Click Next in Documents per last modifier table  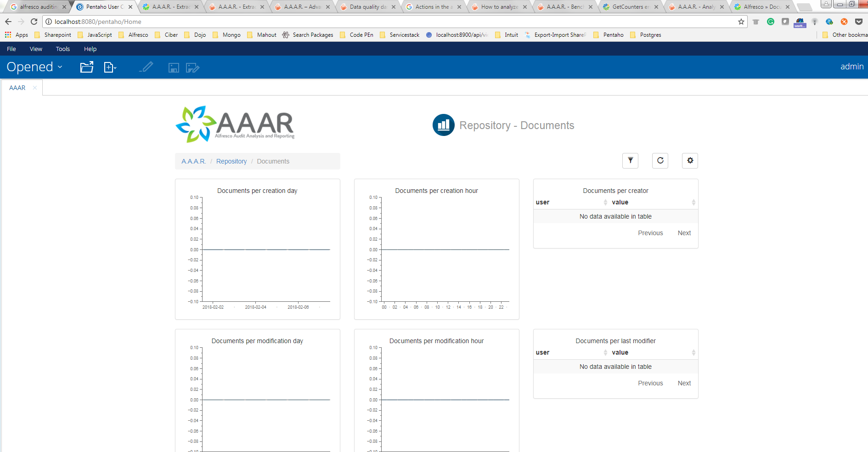684,383
